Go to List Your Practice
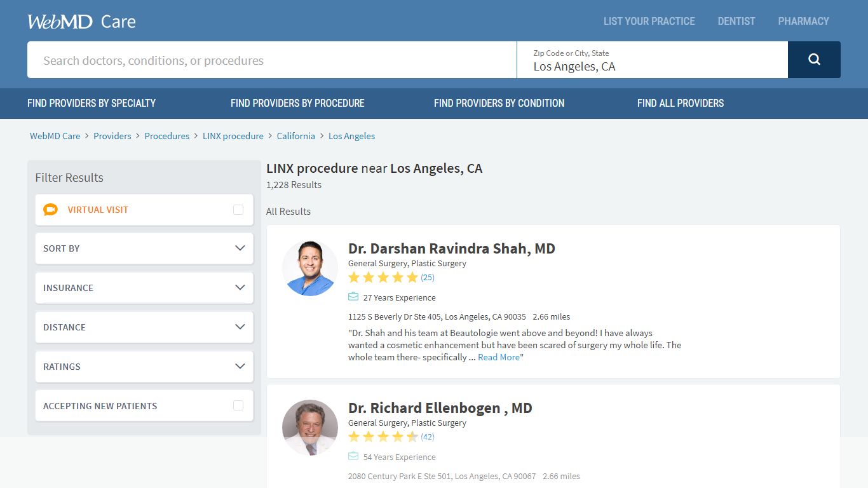The height and width of the screenshot is (488, 868). pyautogui.click(x=649, y=21)
